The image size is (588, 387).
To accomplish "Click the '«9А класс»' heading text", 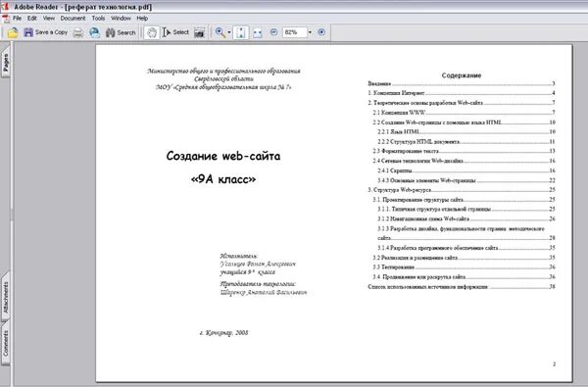I will pos(223,179).
